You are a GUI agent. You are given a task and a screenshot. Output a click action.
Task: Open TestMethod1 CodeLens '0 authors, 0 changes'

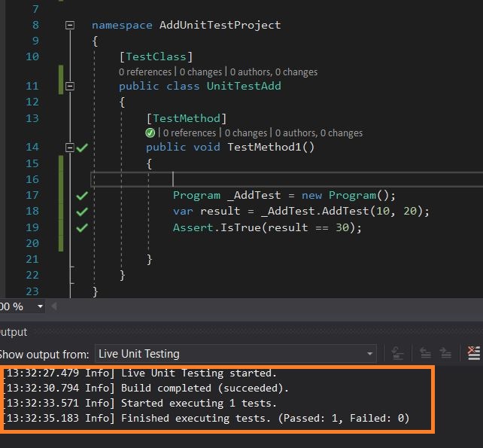click(319, 133)
